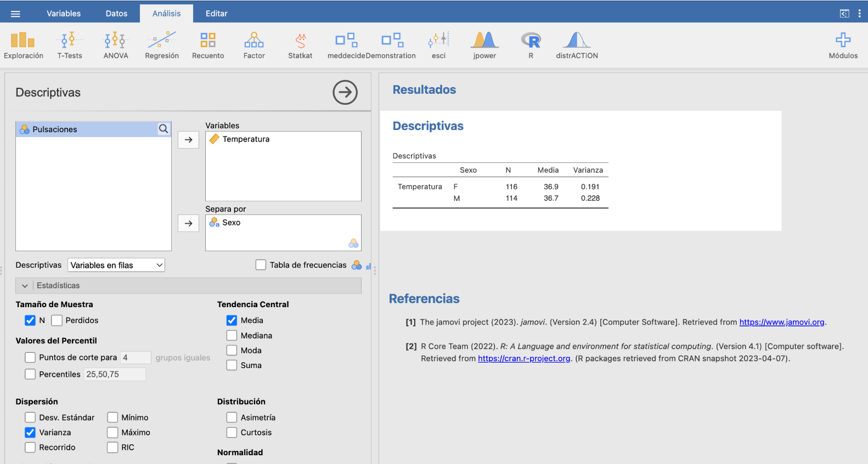This screenshot has height=464, width=868.
Task: Enable the Suma checkbox
Action: [x=232, y=365]
